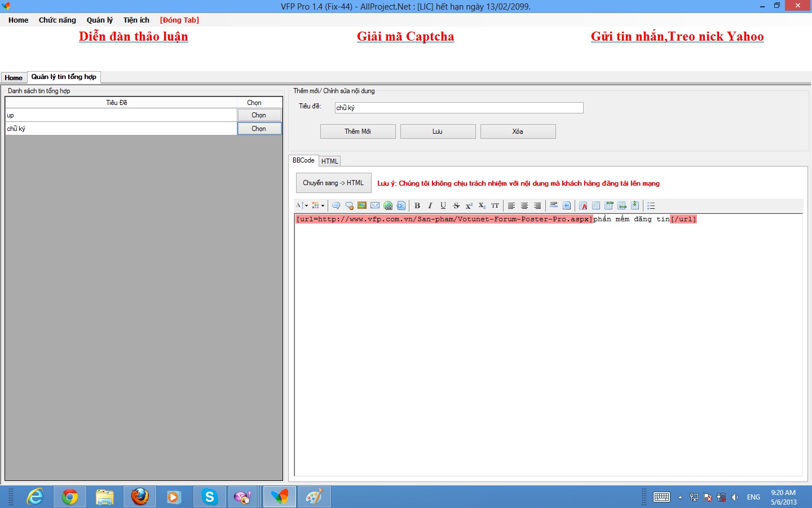Switch to the BBCode editor tab

click(x=303, y=160)
